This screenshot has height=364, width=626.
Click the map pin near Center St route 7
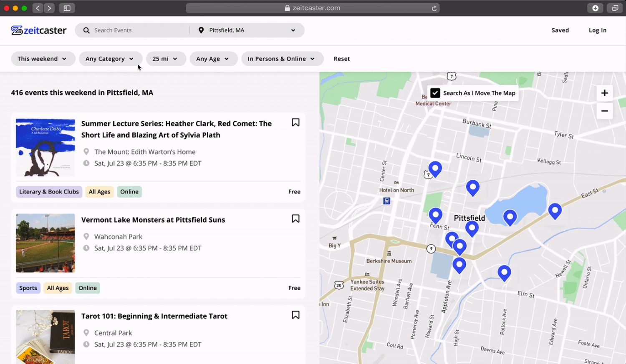point(435,169)
